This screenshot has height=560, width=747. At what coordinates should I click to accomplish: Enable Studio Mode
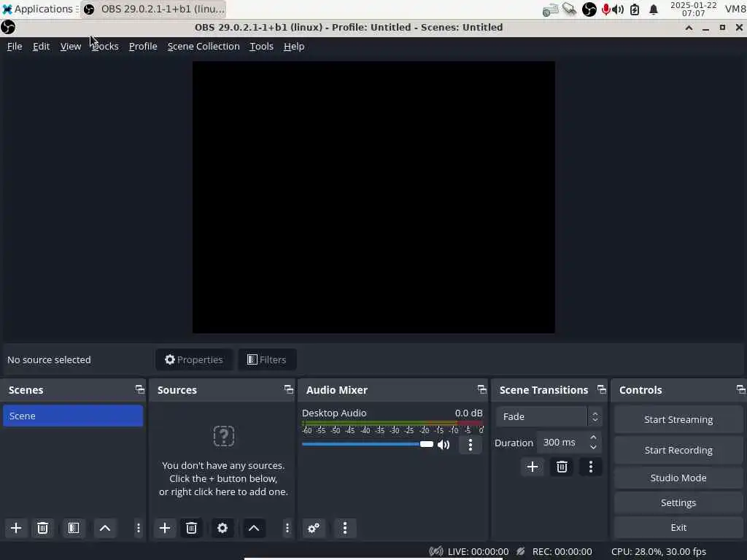pos(678,478)
